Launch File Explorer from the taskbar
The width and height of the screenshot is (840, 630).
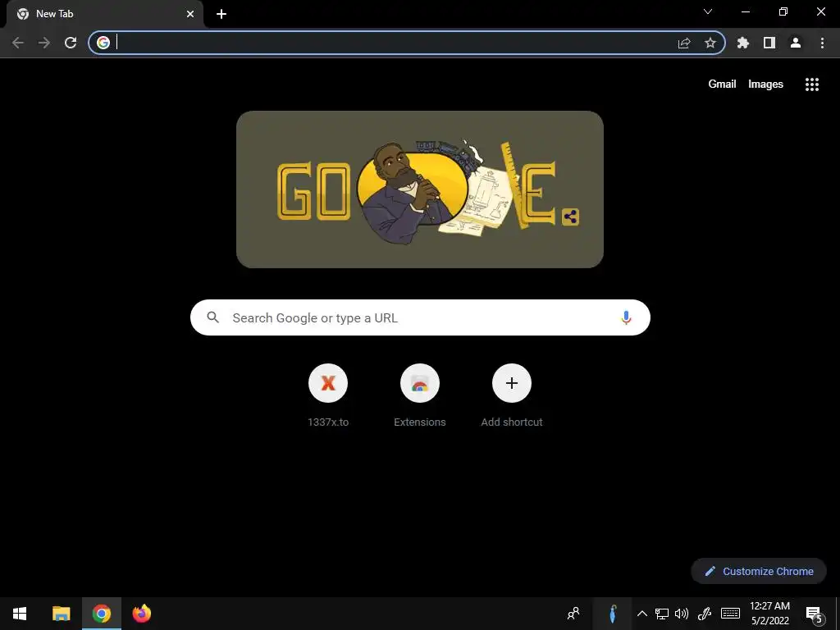[61, 614]
